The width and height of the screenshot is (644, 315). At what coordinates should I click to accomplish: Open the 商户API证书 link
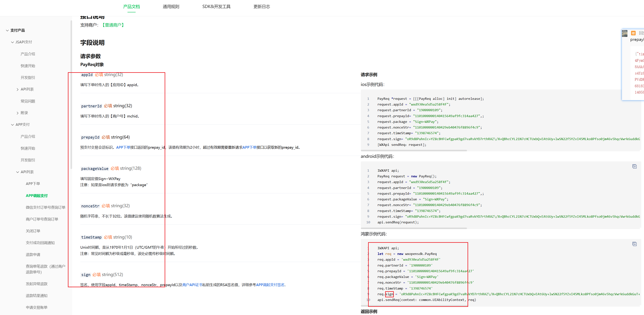pos(192,285)
